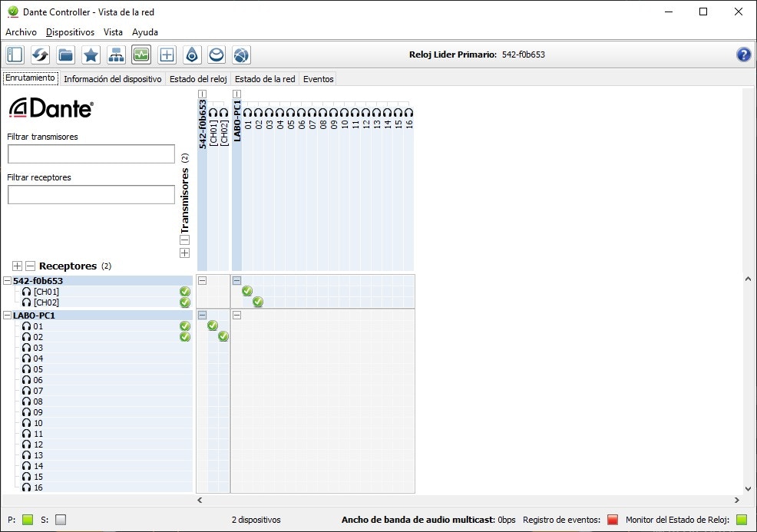
Task: Click the horizontal scrollbar left arrow
Action: [200, 500]
